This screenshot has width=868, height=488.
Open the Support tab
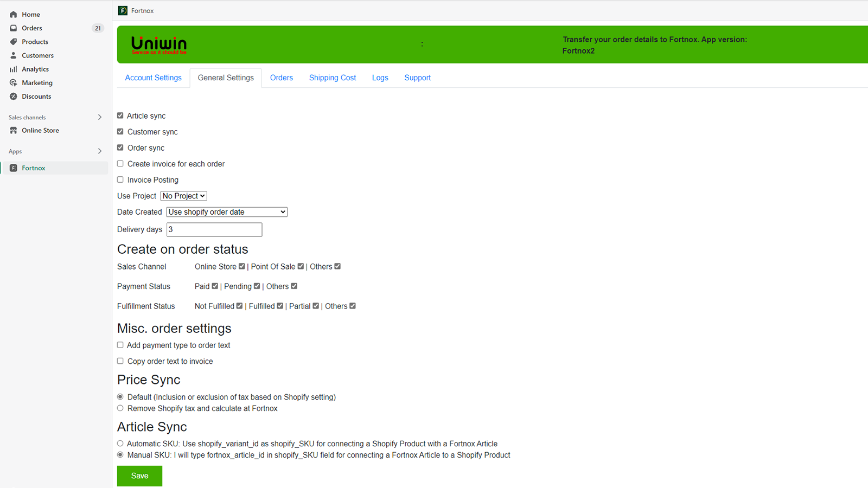pyautogui.click(x=418, y=78)
